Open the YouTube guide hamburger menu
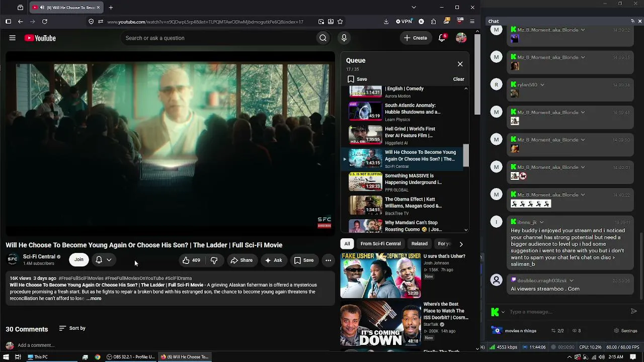 click(13, 38)
